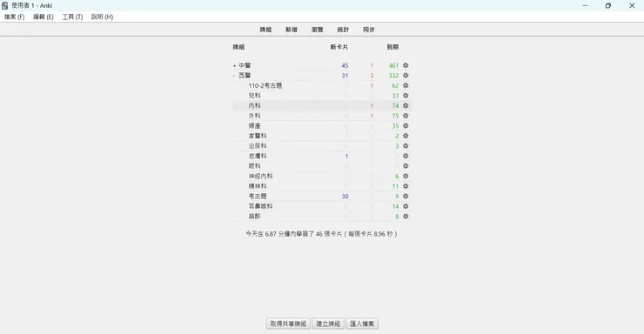Viewport: 644px width, 334px height.
Task: Open the 泌尿科 subdeck
Action: click(x=258, y=146)
